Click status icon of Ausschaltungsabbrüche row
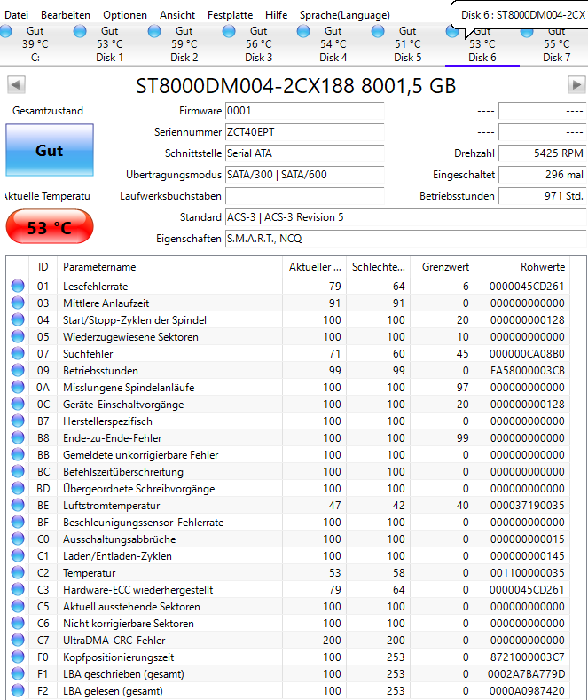The height and width of the screenshot is (700, 588). (x=18, y=539)
